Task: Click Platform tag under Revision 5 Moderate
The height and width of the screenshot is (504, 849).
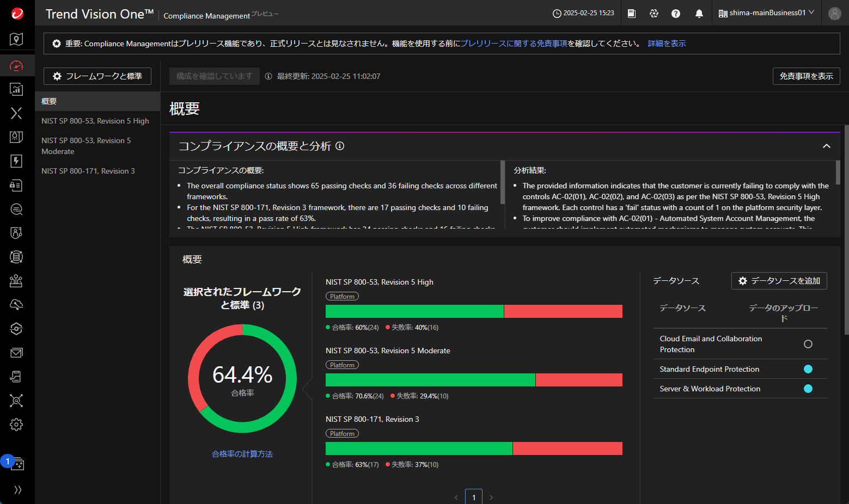Action: [x=342, y=365]
